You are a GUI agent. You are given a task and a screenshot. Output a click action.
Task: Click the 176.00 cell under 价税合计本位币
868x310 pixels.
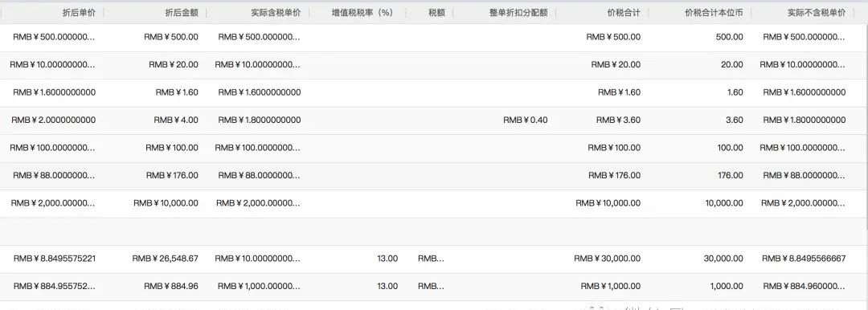coord(731,176)
